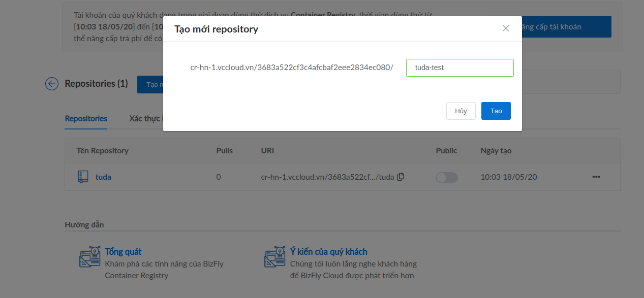Click the Ý kiến của quý khách icon

click(275, 257)
